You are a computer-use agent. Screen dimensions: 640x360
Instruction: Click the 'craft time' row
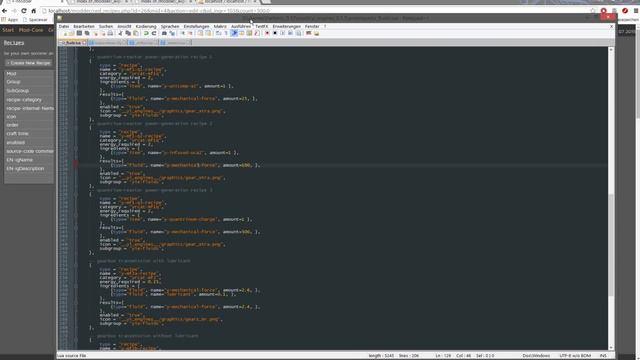pyautogui.click(x=29, y=133)
